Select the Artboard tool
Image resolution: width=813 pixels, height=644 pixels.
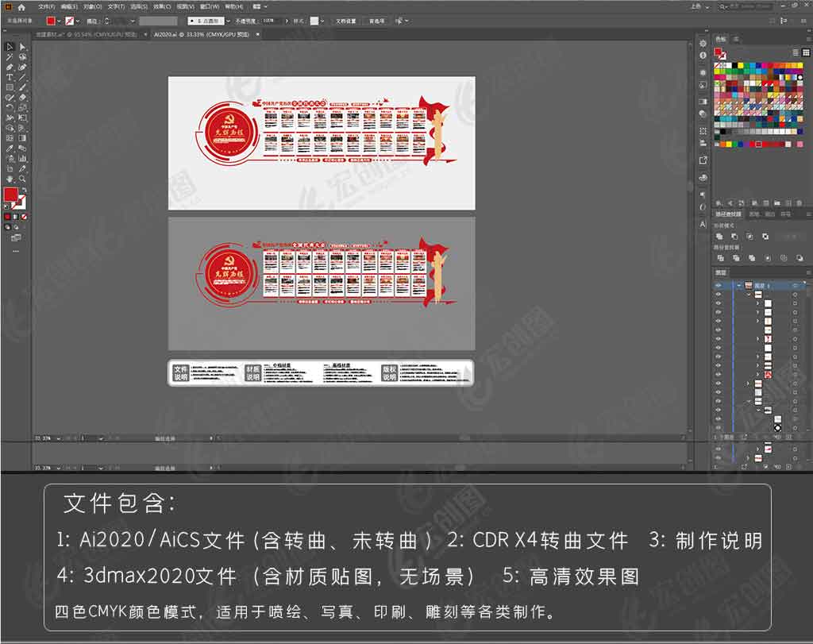10,168
